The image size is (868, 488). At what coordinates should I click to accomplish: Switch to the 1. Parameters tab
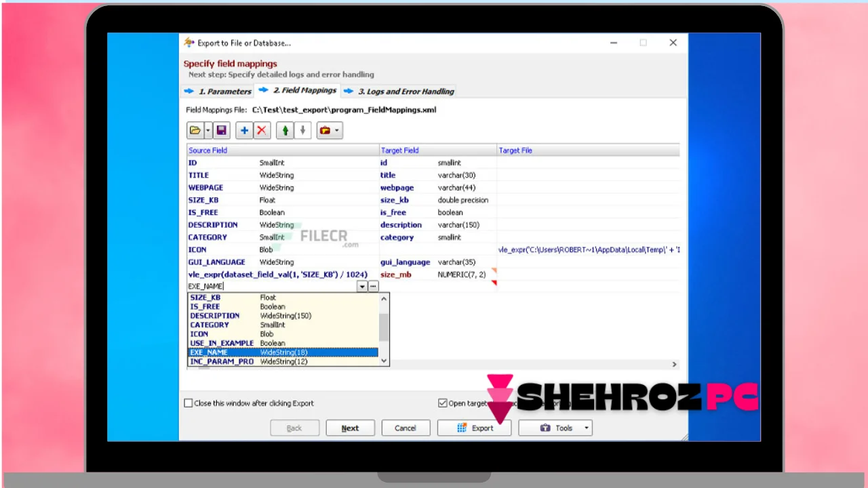(x=218, y=91)
